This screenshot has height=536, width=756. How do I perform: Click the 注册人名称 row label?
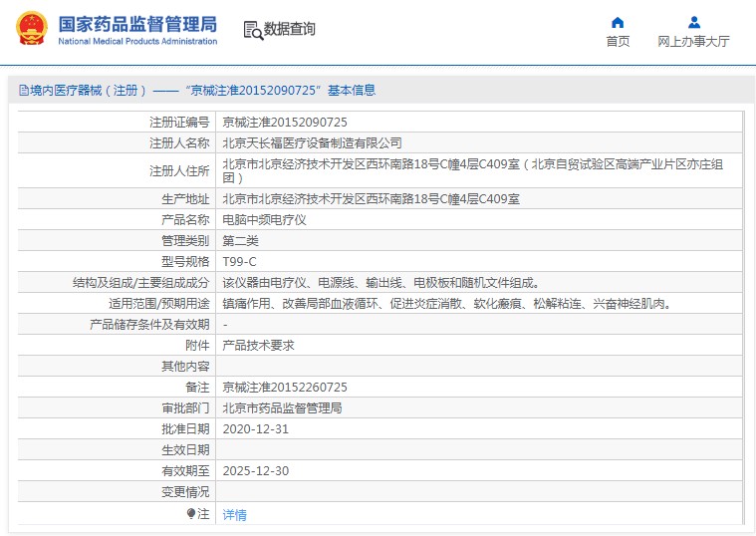click(179, 143)
